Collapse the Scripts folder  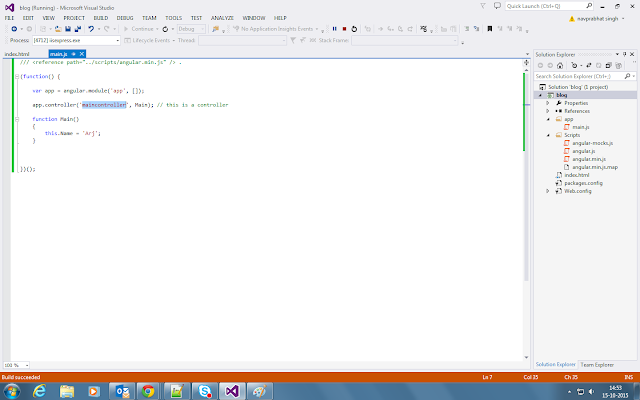point(548,135)
